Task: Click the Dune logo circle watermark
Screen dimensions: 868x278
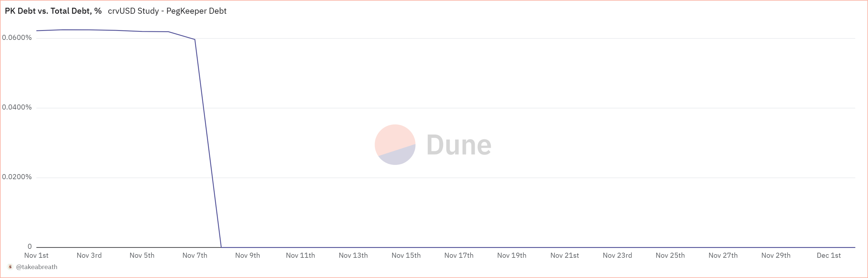Action: click(x=395, y=145)
